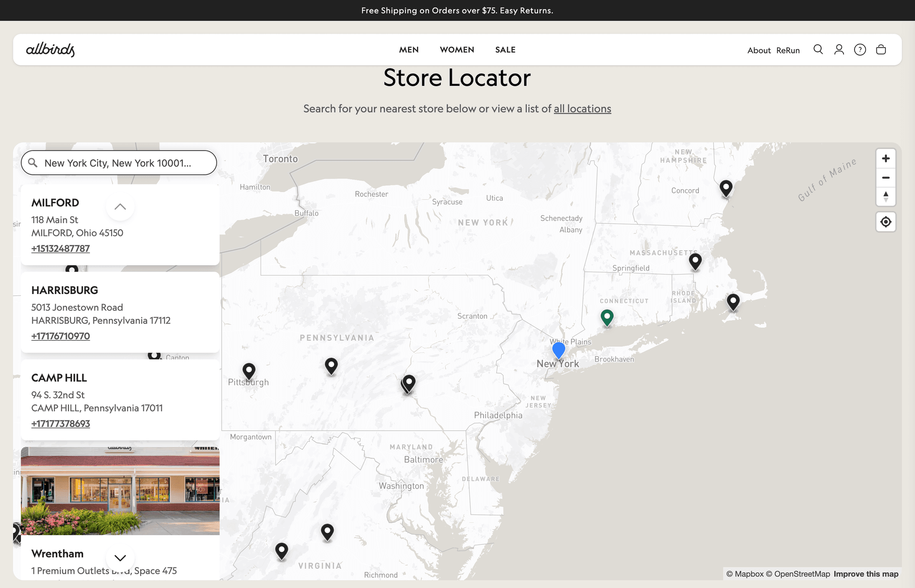The height and width of the screenshot is (588, 915).
Task: Open the site search magnifier icon
Action: click(818, 50)
